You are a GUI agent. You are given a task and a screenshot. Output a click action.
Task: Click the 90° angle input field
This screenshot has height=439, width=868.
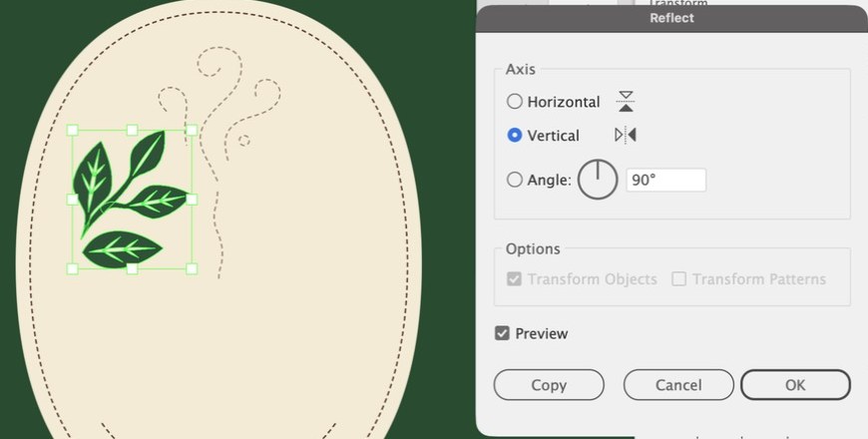click(x=665, y=180)
